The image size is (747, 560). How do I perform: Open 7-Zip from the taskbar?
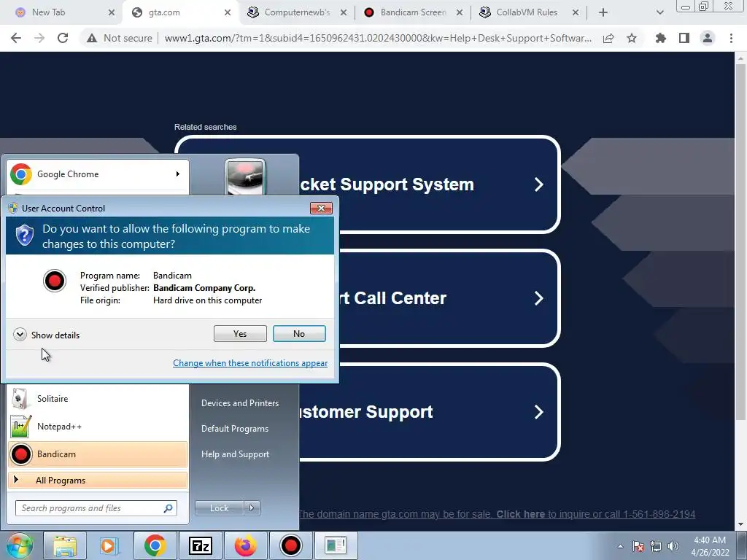point(200,545)
